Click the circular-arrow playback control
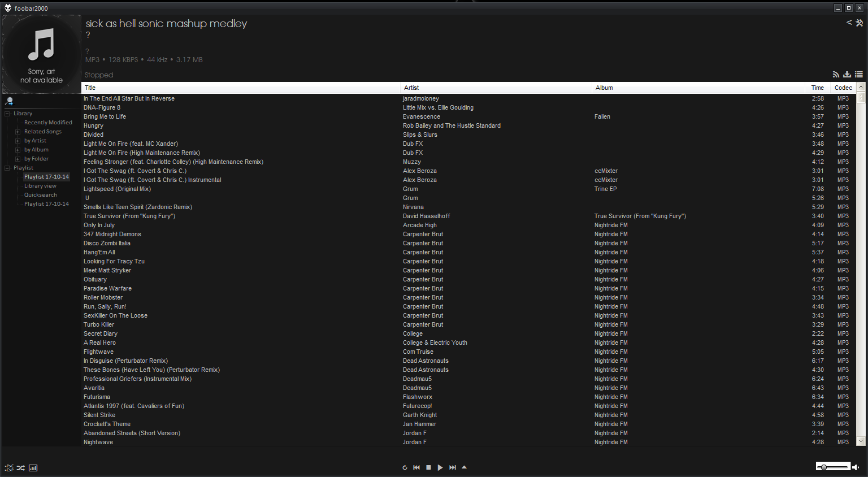The width and height of the screenshot is (868, 477). [x=405, y=467]
